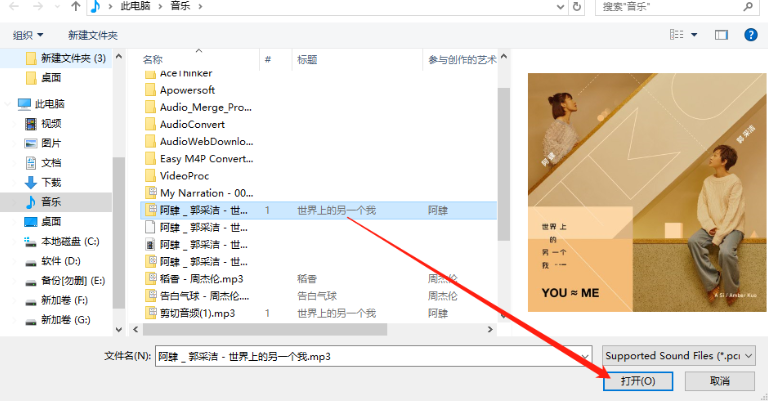Open recent locations dropdown arrow

[x=57, y=7]
